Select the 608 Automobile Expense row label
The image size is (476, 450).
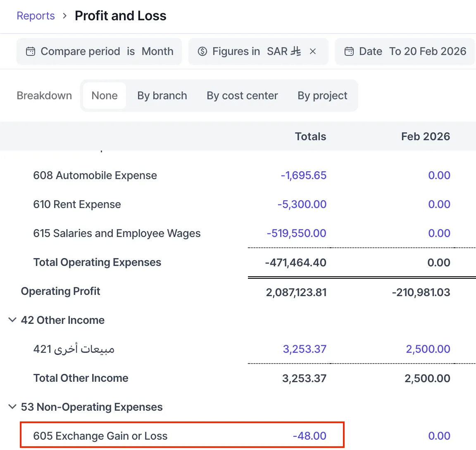click(95, 175)
